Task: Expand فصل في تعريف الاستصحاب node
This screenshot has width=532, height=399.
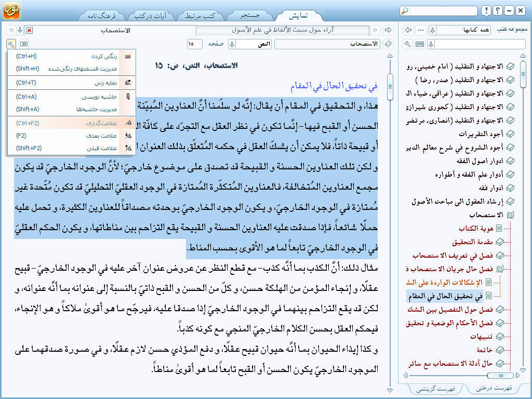Action: (x=499, y=256)
